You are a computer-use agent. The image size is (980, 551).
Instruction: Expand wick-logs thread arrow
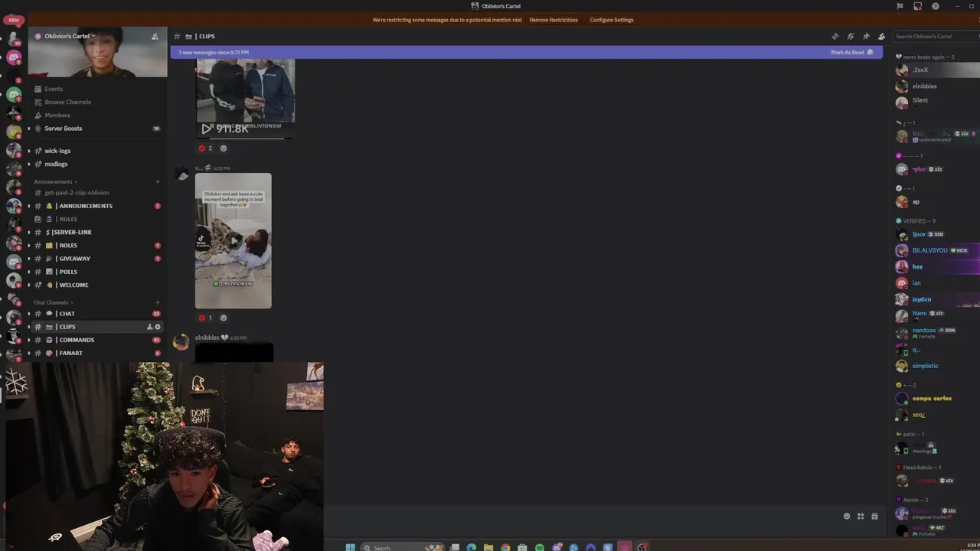(x=29, y=151)
